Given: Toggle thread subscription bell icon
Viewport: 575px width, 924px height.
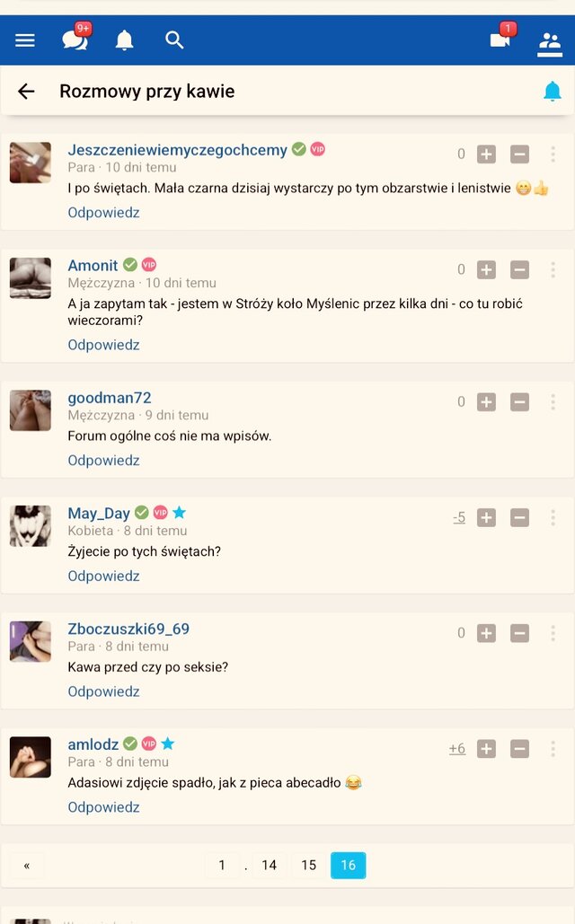Looking at the screenshot, I should click(552, 92).
